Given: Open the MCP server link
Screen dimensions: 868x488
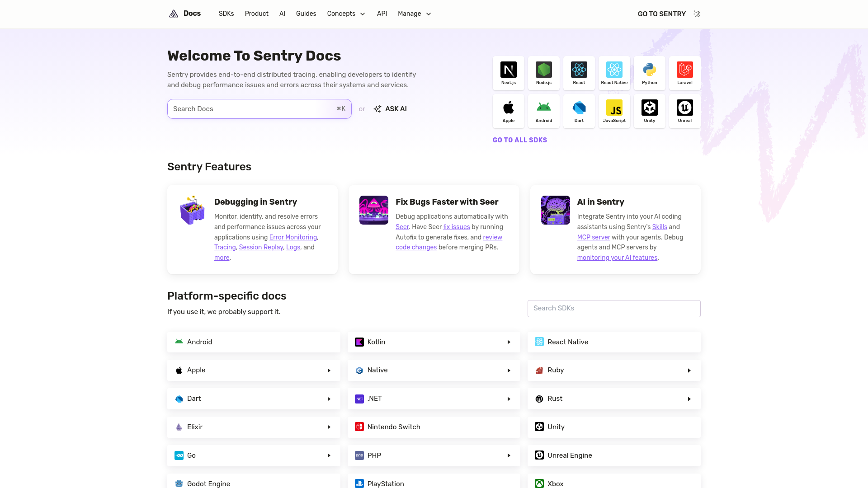Looking at the screenshot, I should pyautogui.click(x=594, y=237).
